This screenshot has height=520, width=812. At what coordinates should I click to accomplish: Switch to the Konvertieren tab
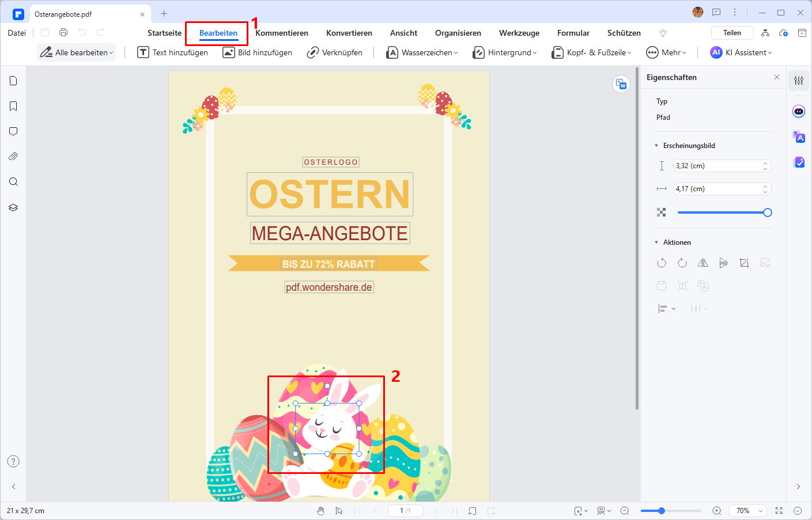[349, 33]
